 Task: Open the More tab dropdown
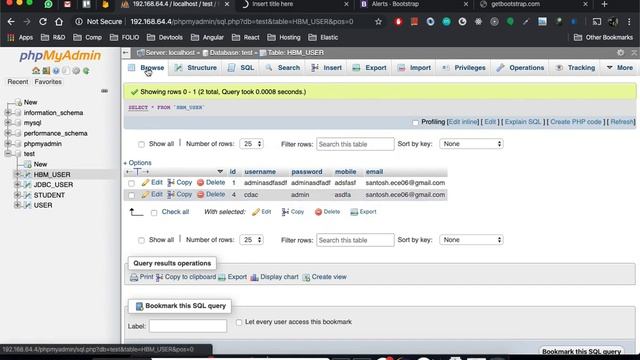coord(620,68)
